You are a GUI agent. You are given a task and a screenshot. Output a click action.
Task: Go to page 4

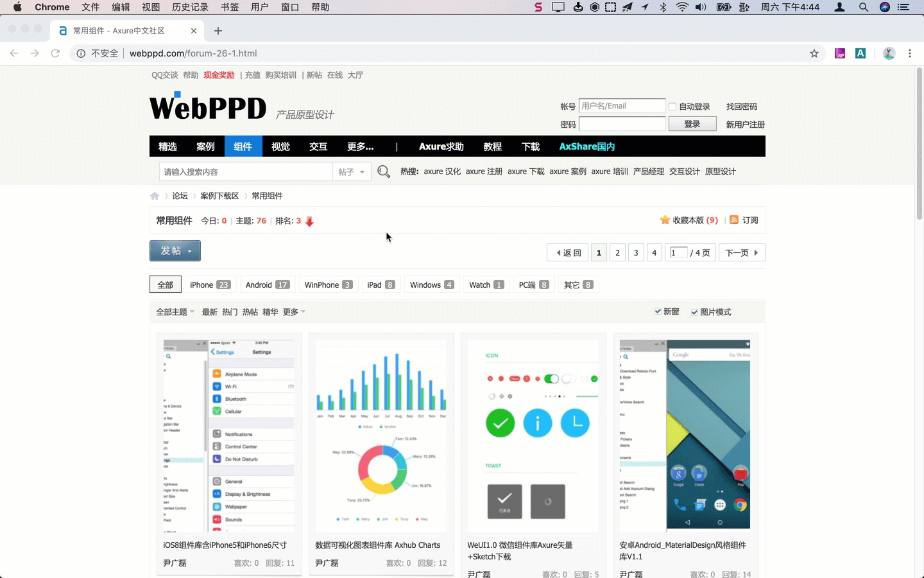coord(654,252)
